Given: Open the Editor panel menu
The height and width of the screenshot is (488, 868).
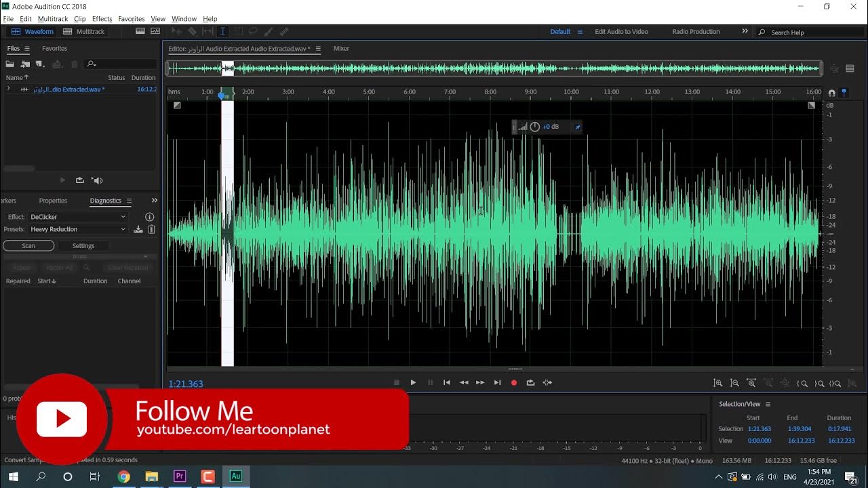Looking at the screenshot, I should [318, 49].
